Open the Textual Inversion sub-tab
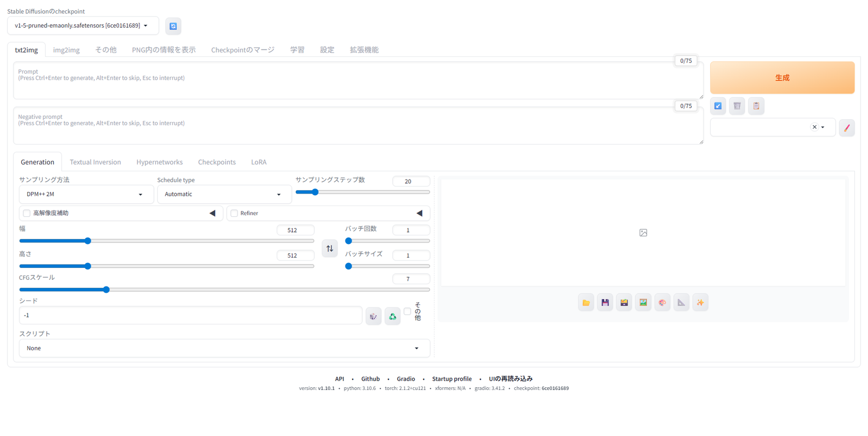Image resolution: width=868 pixels, height=436 pixels. (x=95, y=162)
